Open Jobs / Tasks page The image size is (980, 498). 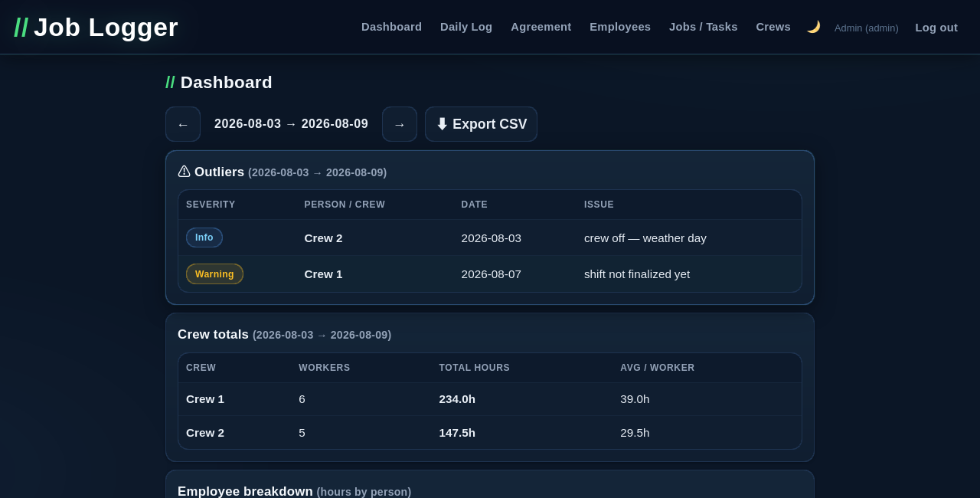click(x=704, y=27)
